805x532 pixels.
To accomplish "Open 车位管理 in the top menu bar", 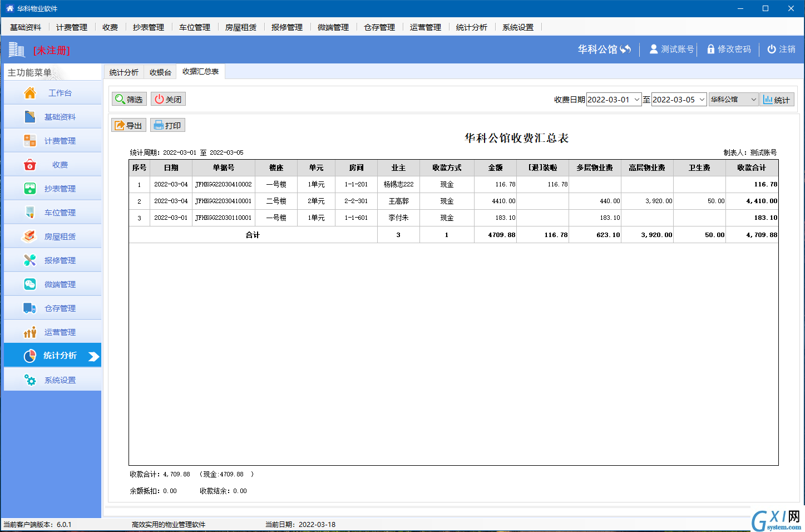I will (195, 27).
